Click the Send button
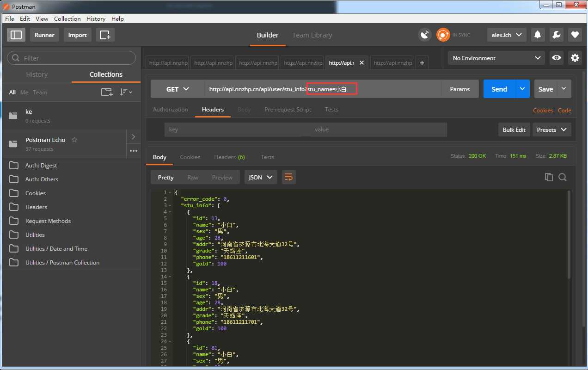 [499, 89]
